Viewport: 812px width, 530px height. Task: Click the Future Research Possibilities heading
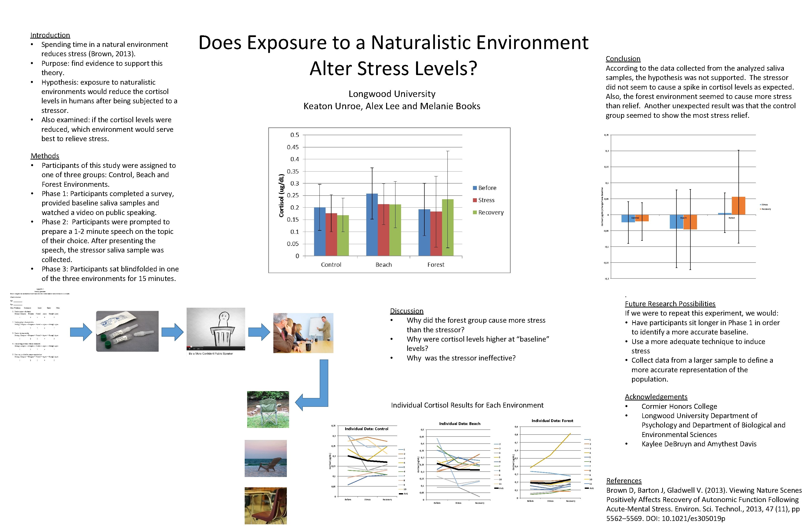click(670, 304)
